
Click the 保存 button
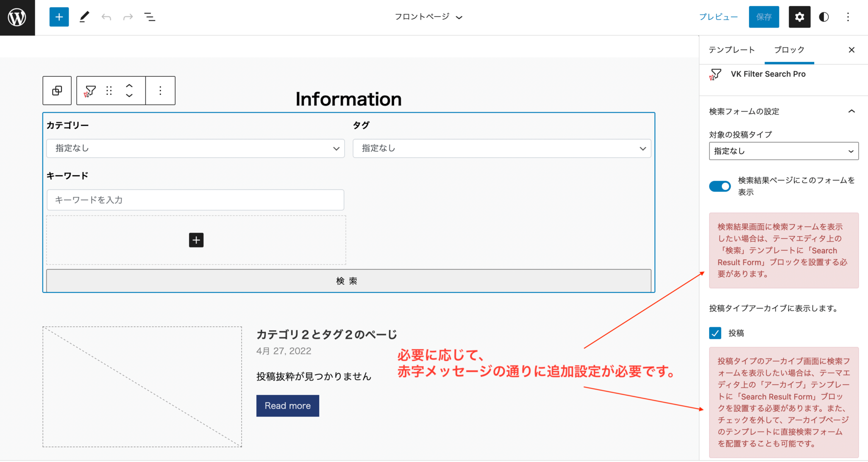coord(763,17)
